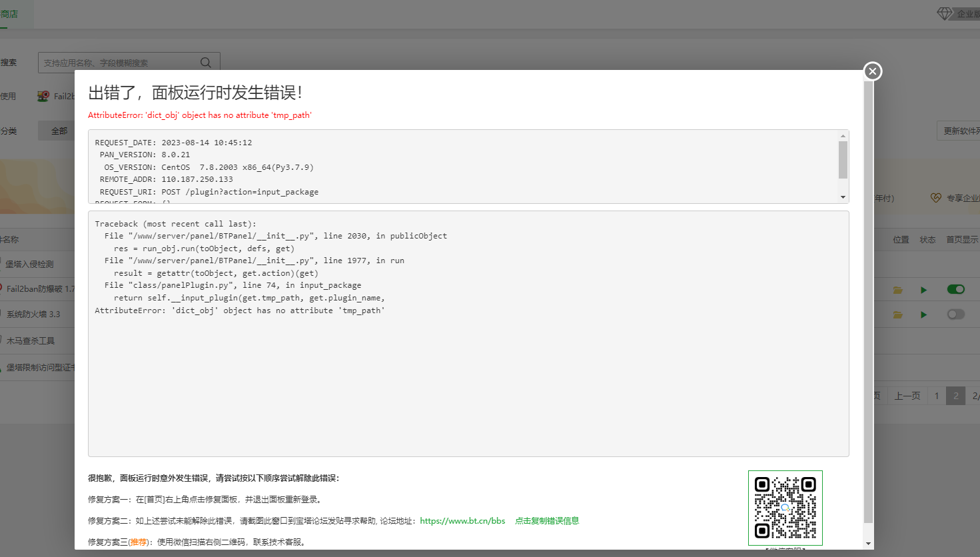Click the 首页显示 column header
The width and height of the screenshot is (980, 557).
pos(962,240)
